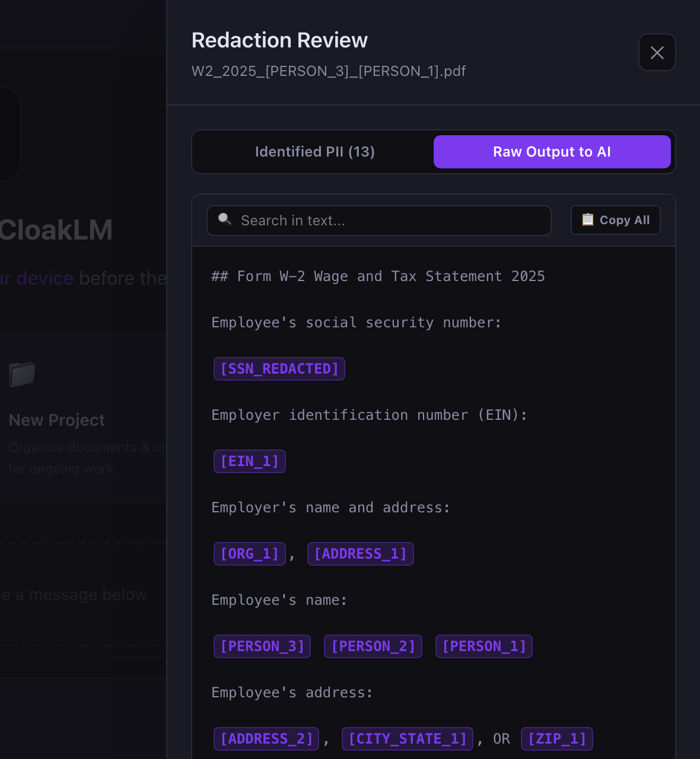
Task: Click the [SSN_REDACTED] tag
Action: click(x=279, y=369)
